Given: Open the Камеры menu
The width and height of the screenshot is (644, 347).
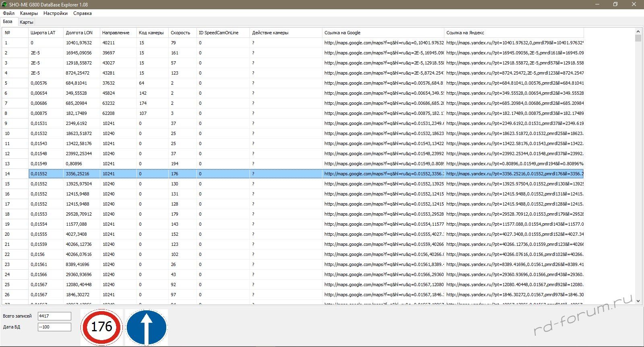Looking at the screenshot, I should 29,13.
